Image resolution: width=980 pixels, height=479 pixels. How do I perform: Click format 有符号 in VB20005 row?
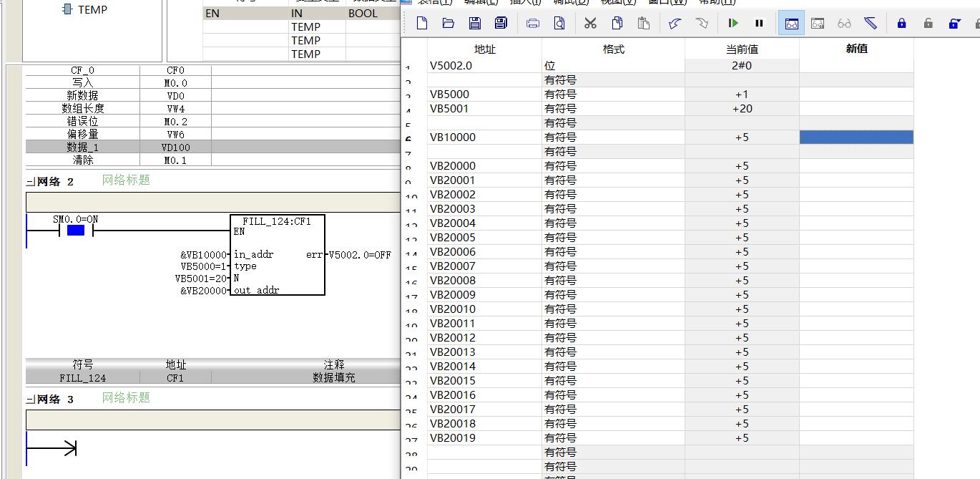pyautogui.click(x=614, y=237)
